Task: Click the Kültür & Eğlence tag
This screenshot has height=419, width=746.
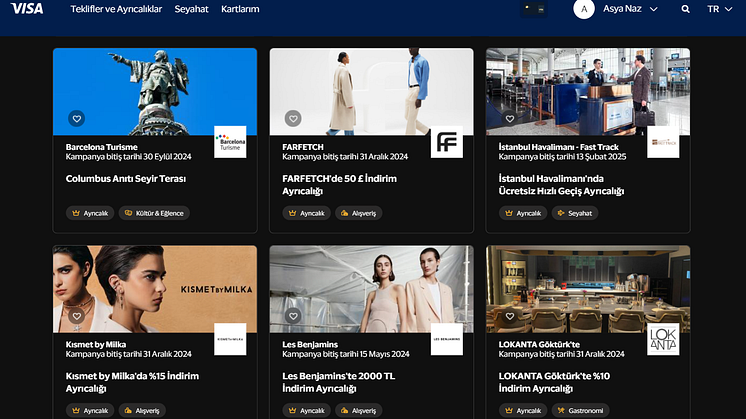Action: click(x=154, y=213)
